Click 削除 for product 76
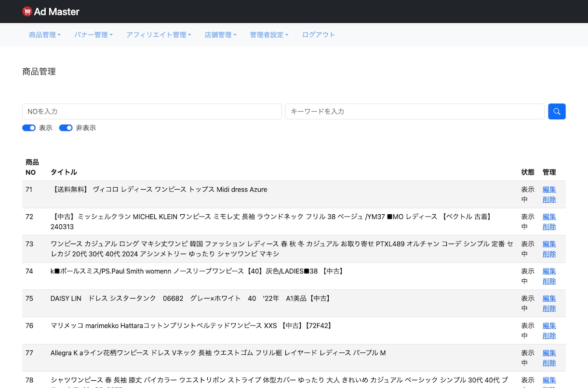 coord(549,336)
